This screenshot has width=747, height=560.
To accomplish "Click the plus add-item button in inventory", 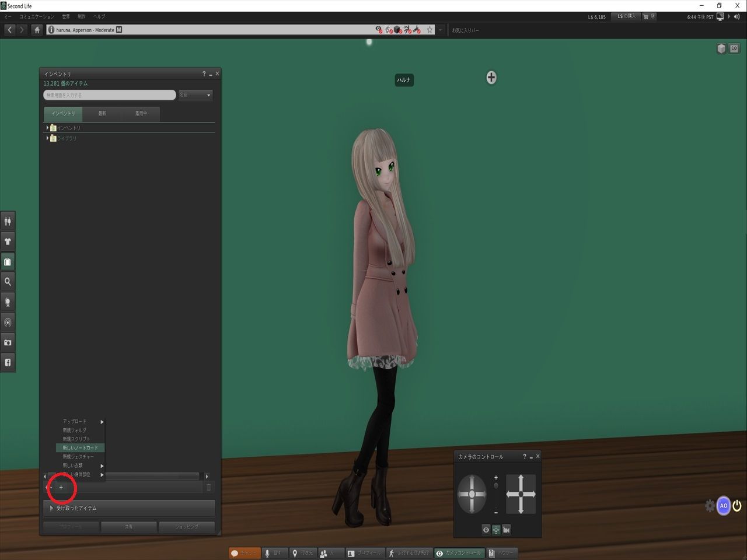I will click(x=61, y=487).
